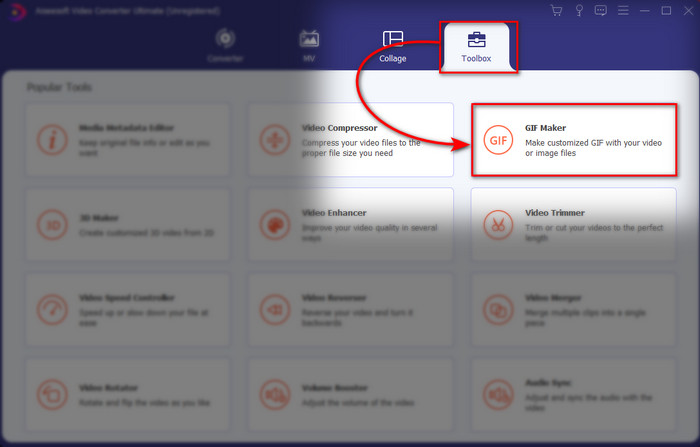Open the Audio Sync tool

click(574, 394)
